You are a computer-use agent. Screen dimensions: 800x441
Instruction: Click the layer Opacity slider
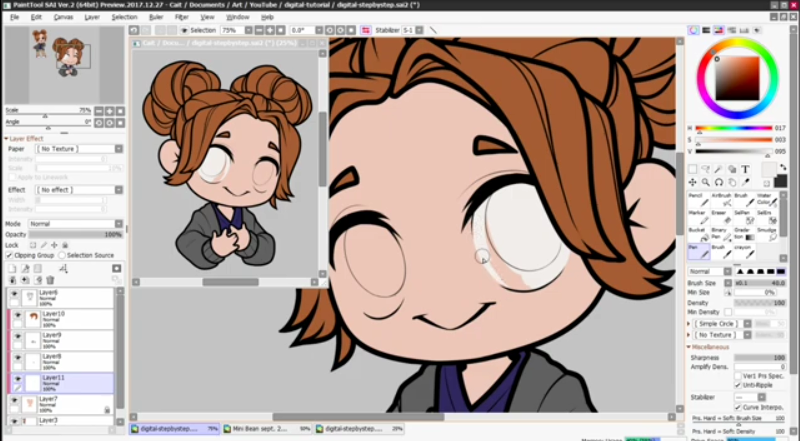coord(75,235)
